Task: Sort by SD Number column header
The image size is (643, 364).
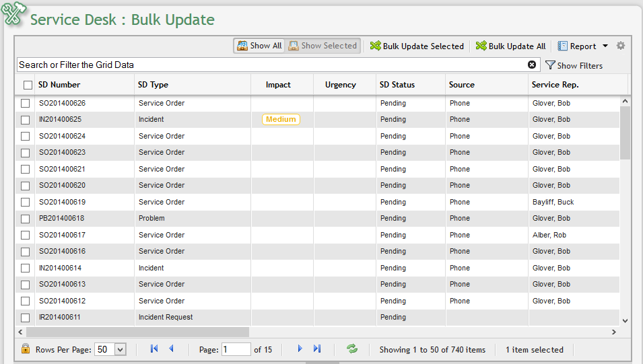Action: click(x=59, y=85)
